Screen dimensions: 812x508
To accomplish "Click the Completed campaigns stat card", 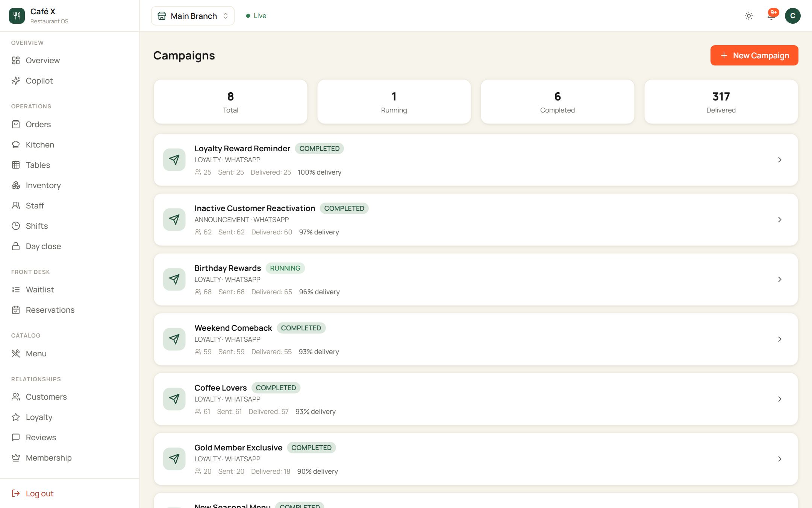I will (x=557, y=102).
